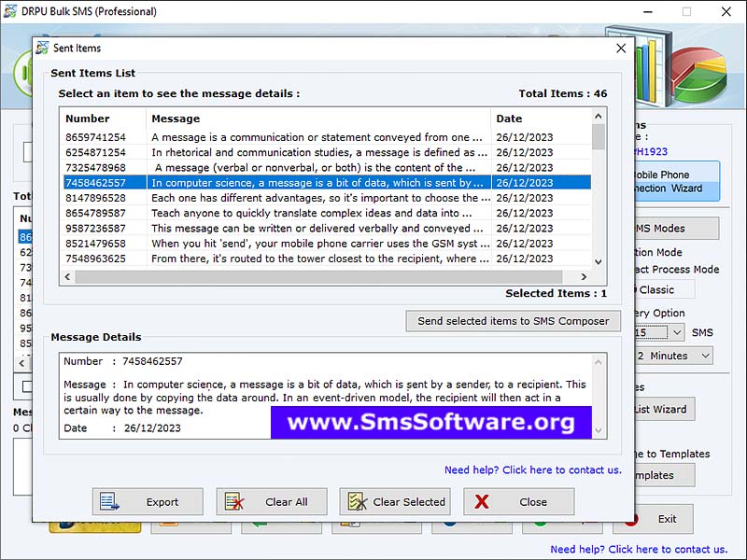Click the sent list's vertical scrollbar thumb
This screenshot has height=560, width=747.
pyautogui.click(x=599, y=136)
